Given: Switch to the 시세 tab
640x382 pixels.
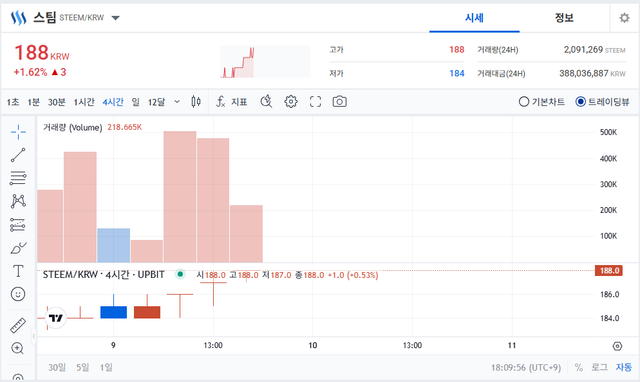Looking at the screenshot, I should click(x=474, y=18).
